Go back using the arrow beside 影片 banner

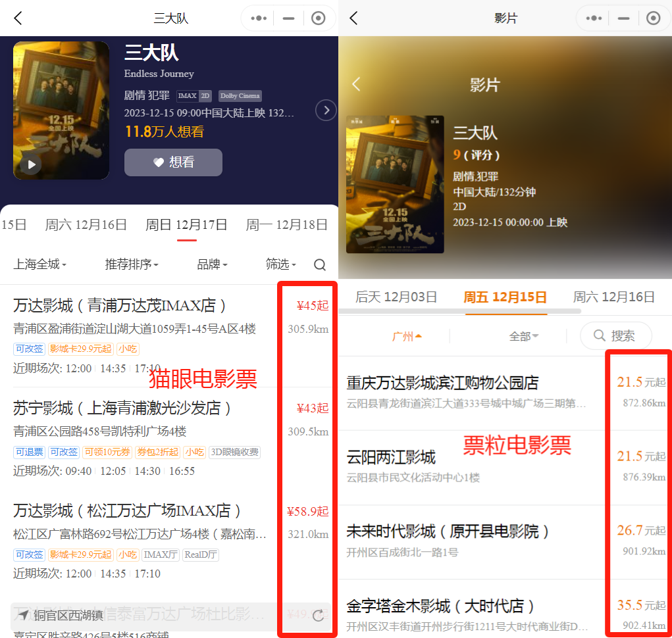[356, 84]
